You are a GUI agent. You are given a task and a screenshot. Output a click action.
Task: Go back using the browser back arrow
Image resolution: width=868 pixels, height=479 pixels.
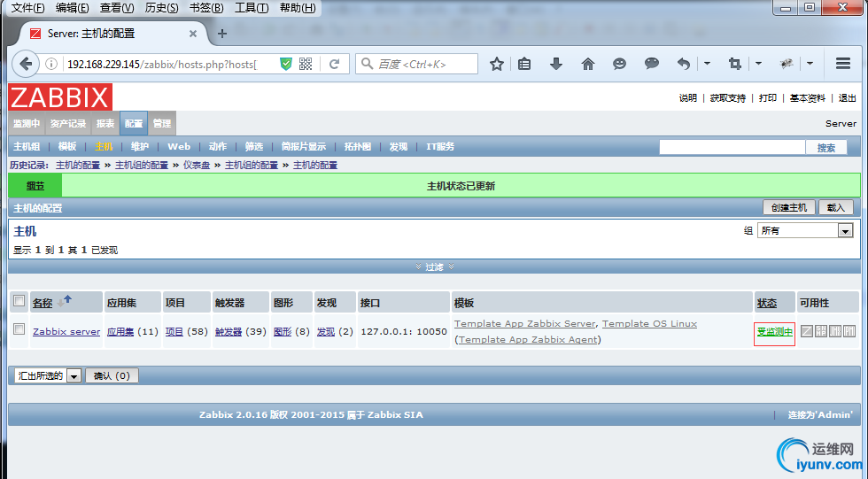(26, 64)
